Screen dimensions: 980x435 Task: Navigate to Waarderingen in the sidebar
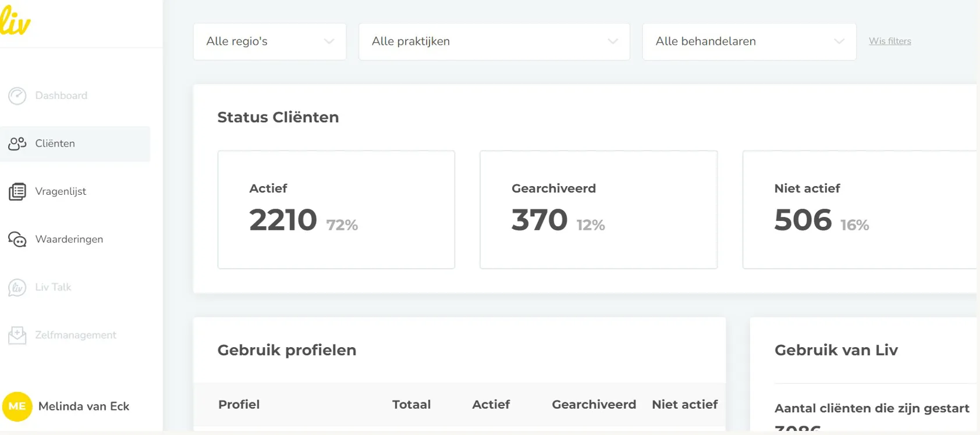69,239
